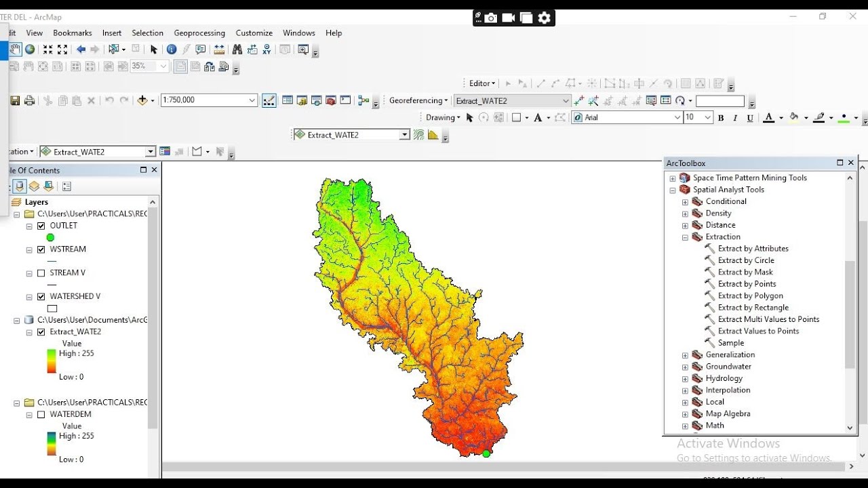Image resolution: width=868 pixels, height=488 pixels.
Task: Check the STREAM V layer checkbox
Action: point(41,273)
